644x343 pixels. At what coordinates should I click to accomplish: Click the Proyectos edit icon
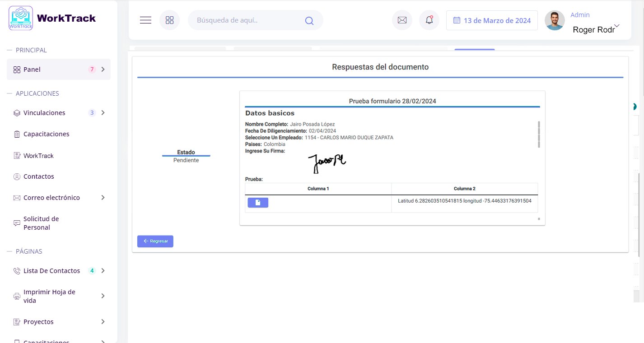pyautogui.click(x=17, y=322)
